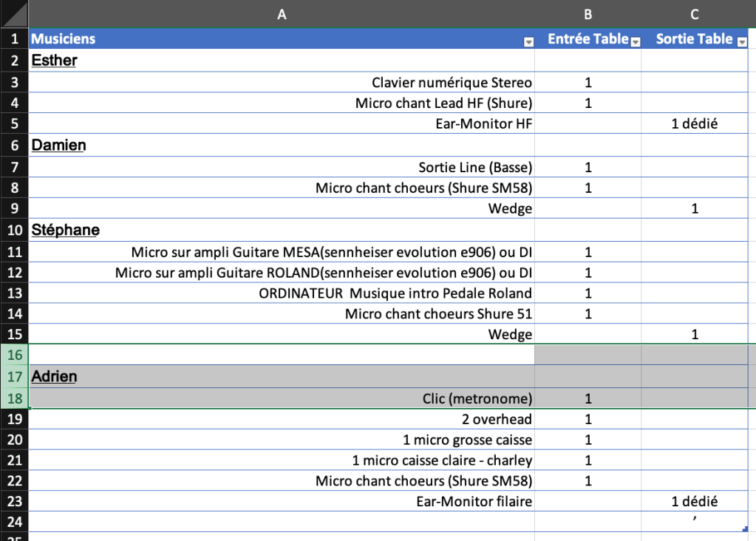
Task: Select the Adrien name cell
Action: click(54, 377)
